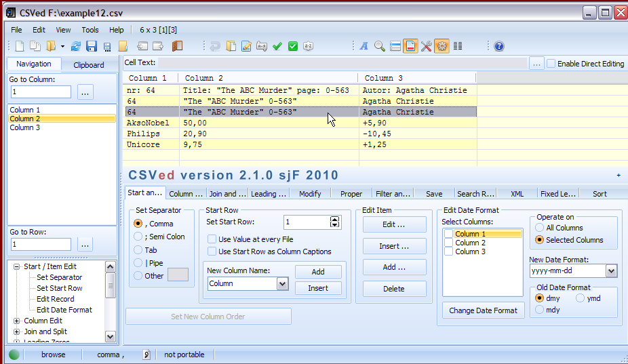Click the brown exit door icon
Viewport: 628px width, 364px height.
pos(178,46)
